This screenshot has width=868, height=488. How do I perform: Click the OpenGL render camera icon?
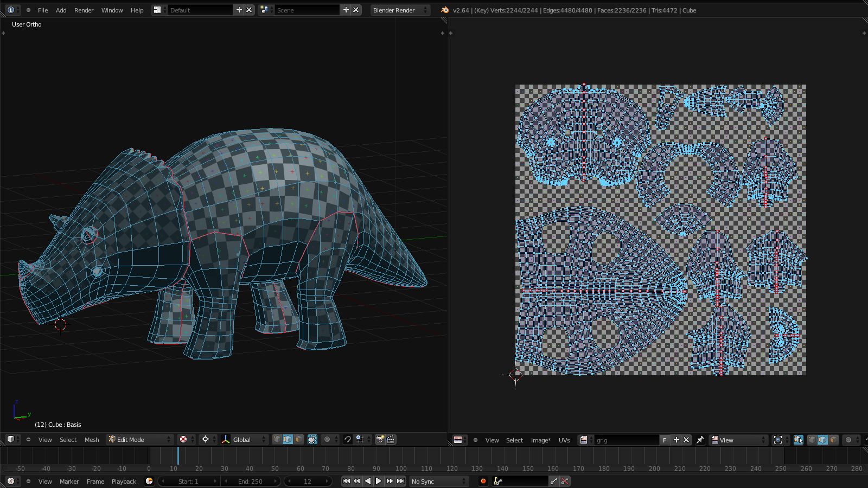(x=380, y=440)
